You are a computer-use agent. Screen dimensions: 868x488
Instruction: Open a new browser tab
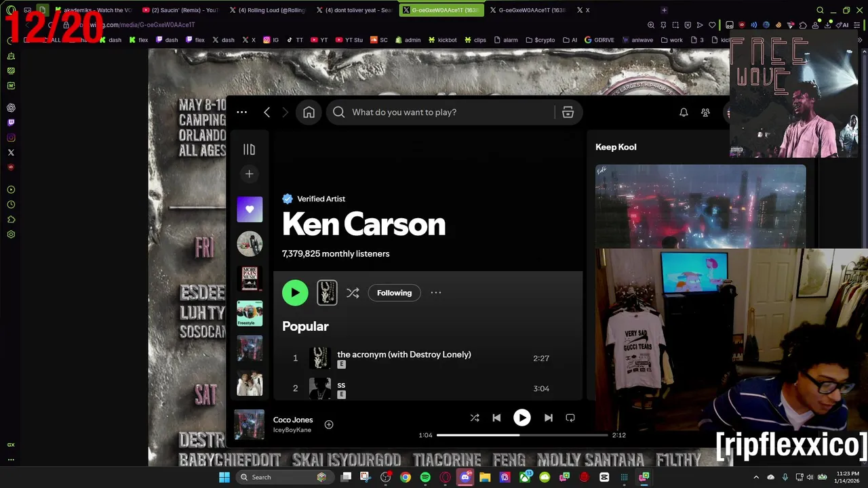tap(664, 10)
